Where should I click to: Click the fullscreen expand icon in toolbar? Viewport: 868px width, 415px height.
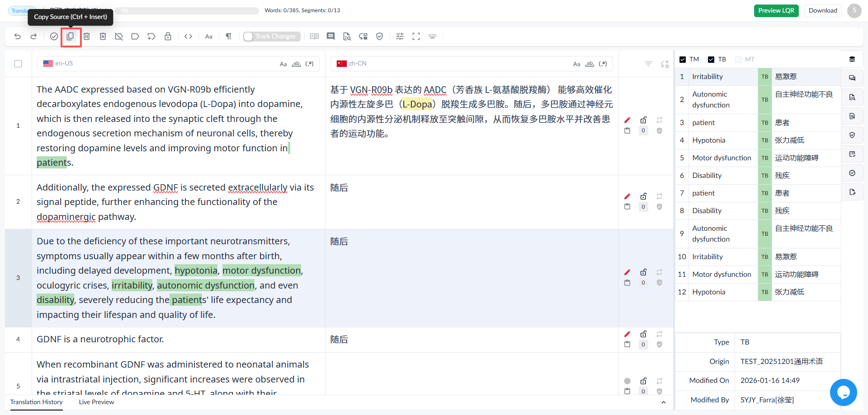pyautogui.click(x=416, y=36)
